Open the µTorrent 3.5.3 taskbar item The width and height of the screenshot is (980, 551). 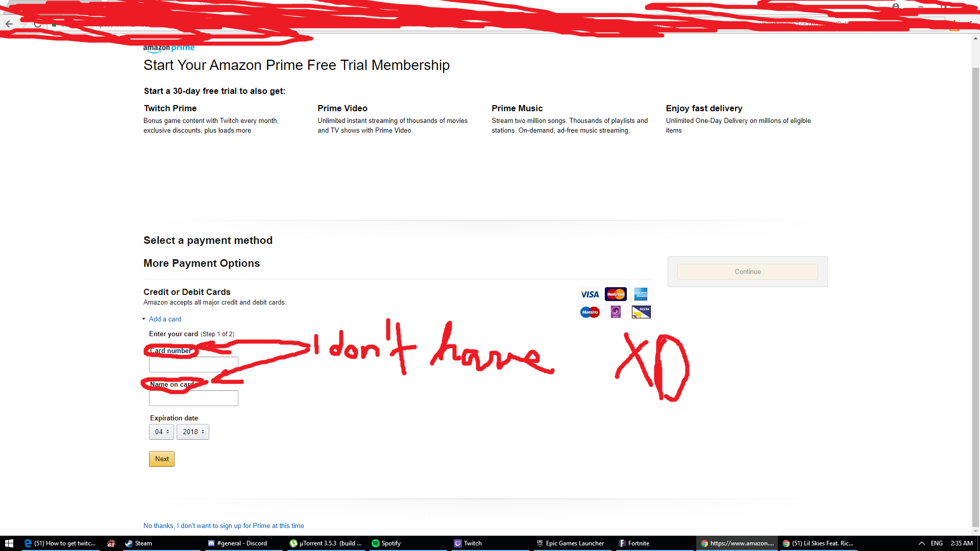[326, 543]
